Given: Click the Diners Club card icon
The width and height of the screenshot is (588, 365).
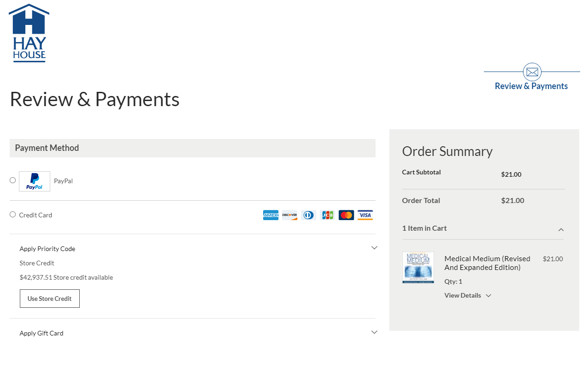Looking at the screenshot, I should coord(308,215).
